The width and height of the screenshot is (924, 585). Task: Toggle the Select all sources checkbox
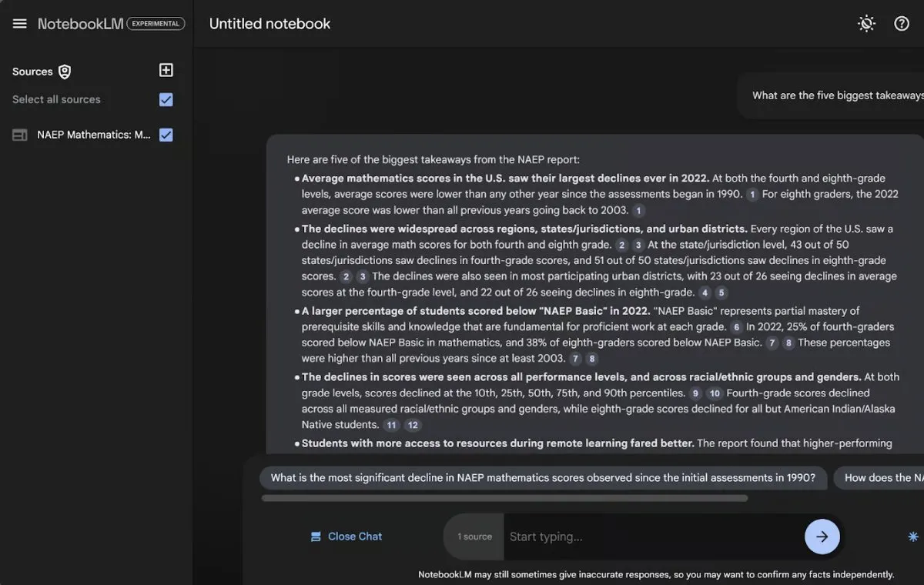pyautogui.click(x=166, y=99)
